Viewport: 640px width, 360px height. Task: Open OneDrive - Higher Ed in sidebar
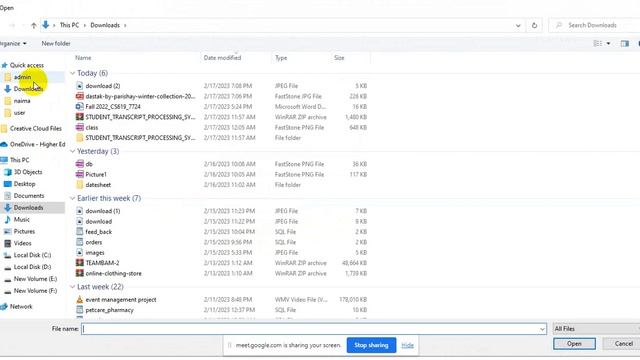[x=37, y=144]
